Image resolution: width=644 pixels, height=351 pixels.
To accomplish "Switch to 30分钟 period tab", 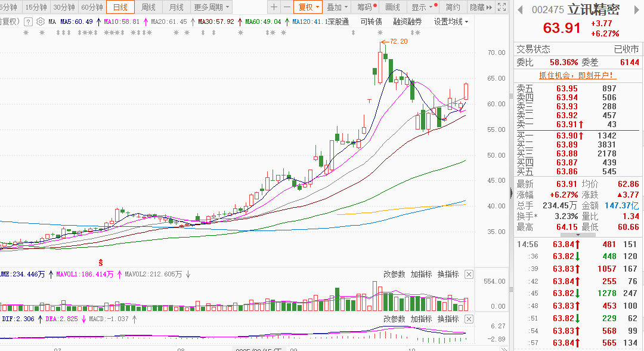I will pos(64,7).
